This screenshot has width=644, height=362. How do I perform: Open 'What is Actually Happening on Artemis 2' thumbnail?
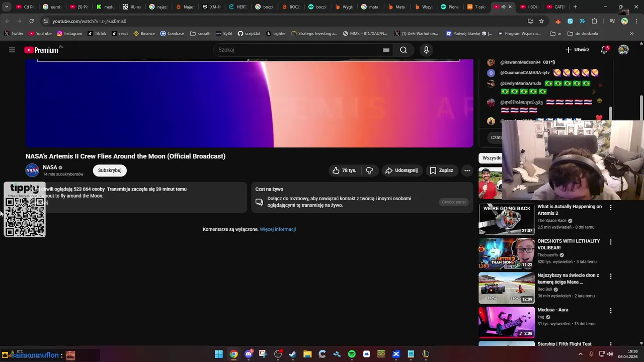click(507, 219)
